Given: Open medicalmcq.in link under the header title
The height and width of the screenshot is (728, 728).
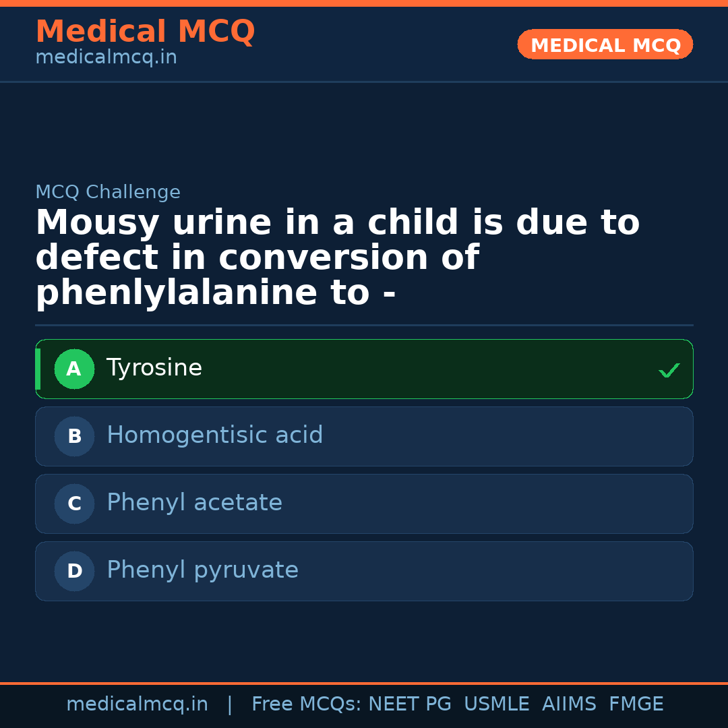Looking at the screenshot, I should coord(106,58).
